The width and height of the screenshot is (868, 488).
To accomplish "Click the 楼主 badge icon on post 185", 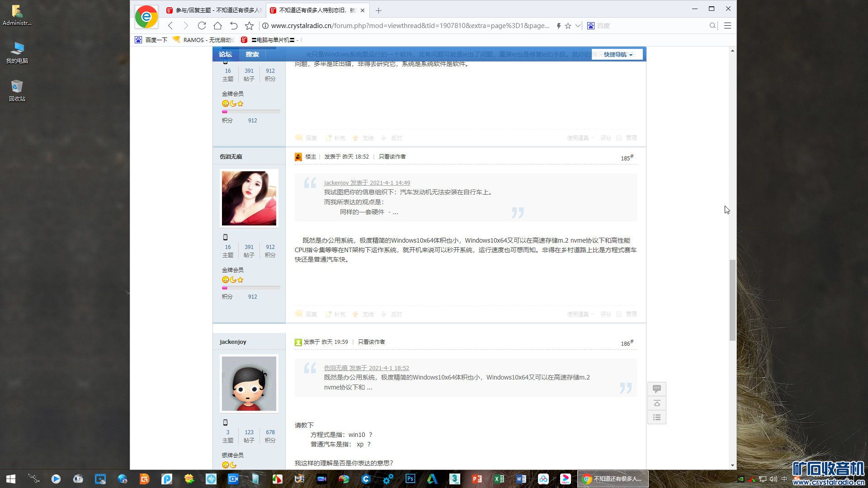I will coord(298,157).
